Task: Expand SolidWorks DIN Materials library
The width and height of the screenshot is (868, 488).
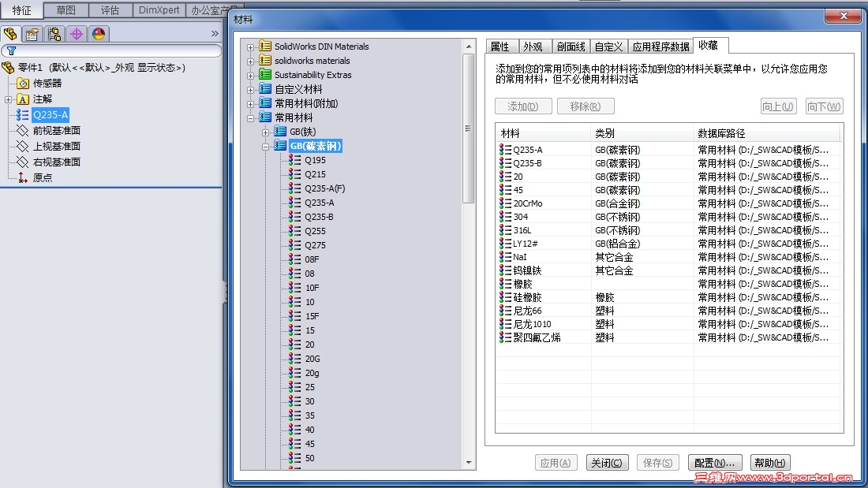Action: click(250, 47)
